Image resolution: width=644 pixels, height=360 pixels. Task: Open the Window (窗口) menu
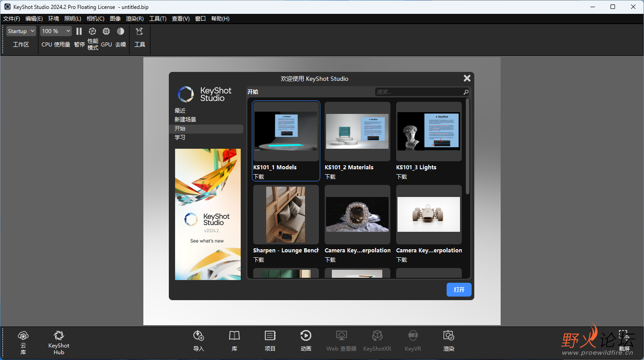click(x=201, y=19)
